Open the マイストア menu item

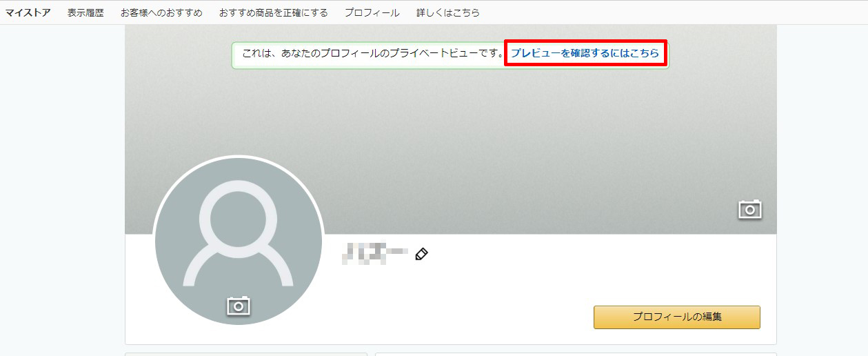pyautogui.click(x=28, y=12)
